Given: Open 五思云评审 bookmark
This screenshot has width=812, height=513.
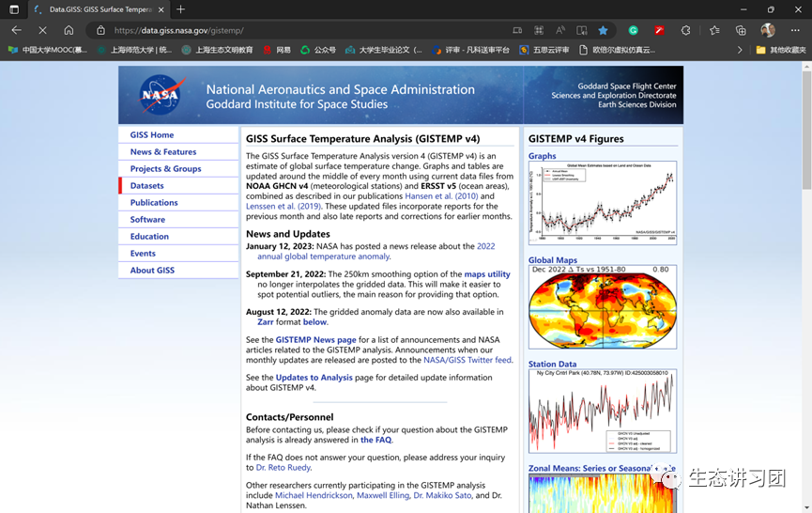Looking at the screenshot, I should (544, 50).
